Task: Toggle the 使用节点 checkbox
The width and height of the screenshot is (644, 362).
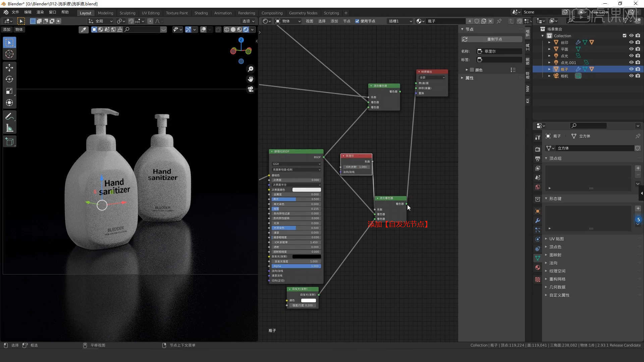Action: pos(357,21)
